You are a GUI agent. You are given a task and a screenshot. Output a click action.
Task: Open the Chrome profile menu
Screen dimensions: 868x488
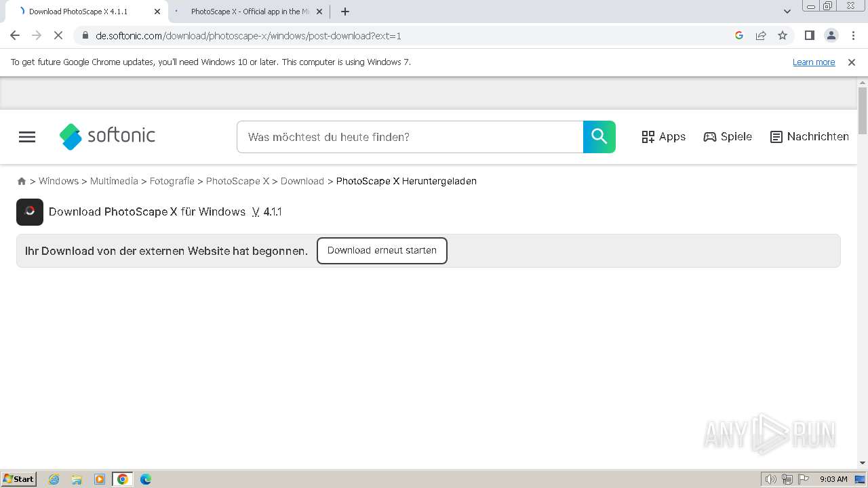coord(831,36)
